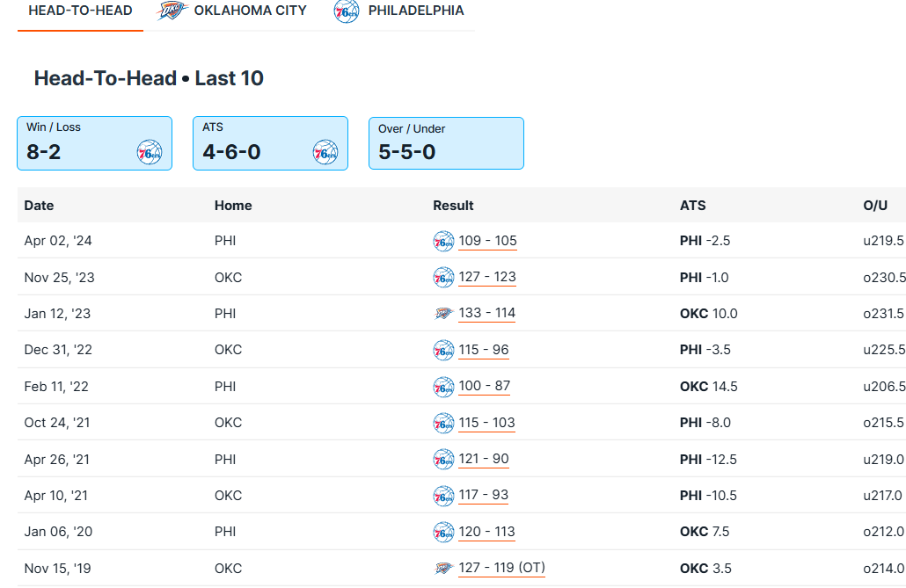Select the Feb 11, '22 date cell

pos(56,387)
